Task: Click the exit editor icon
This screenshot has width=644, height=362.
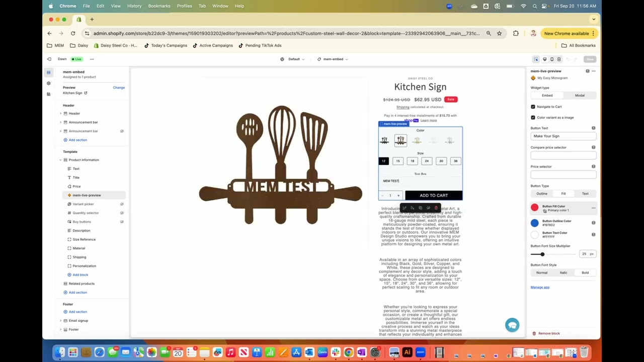Action: [x=49, y=59]
